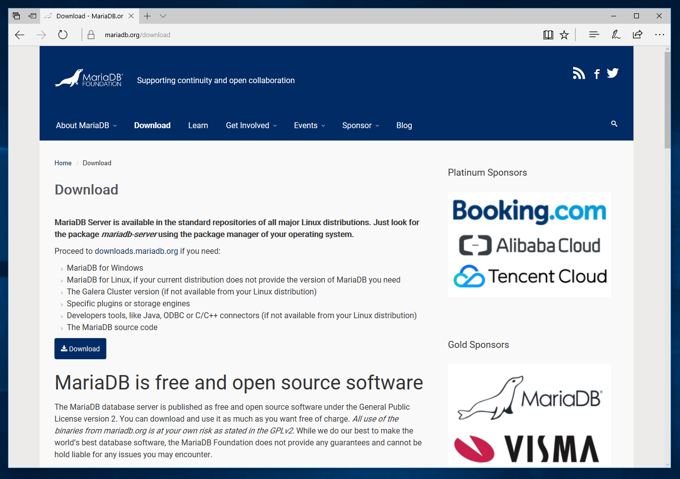Image resolution: width=680 pixels, height=479 pixels.
Task: Click the tabs-aside icon at window top-left
Action: coord(16,16)
